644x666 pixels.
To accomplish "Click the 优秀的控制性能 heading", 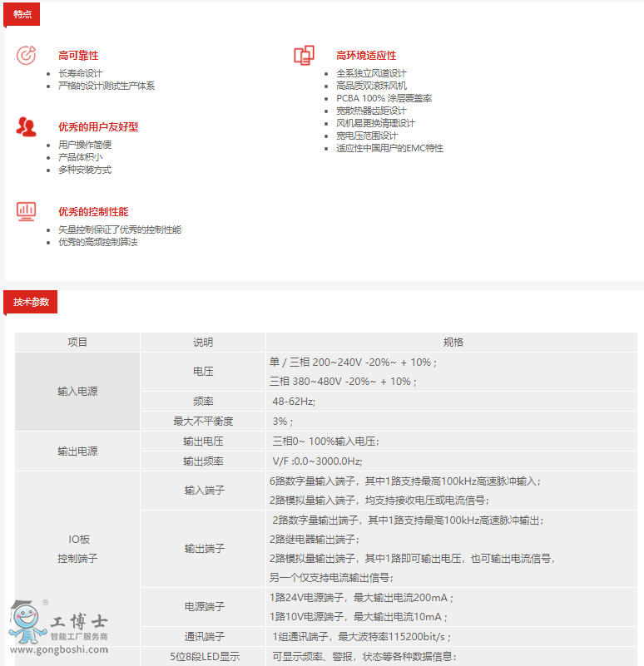I will pyautogui.click(x=93, y=212).
